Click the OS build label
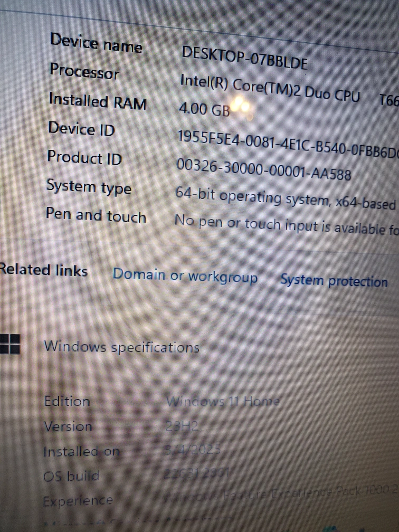 click(x=71, y=477)
